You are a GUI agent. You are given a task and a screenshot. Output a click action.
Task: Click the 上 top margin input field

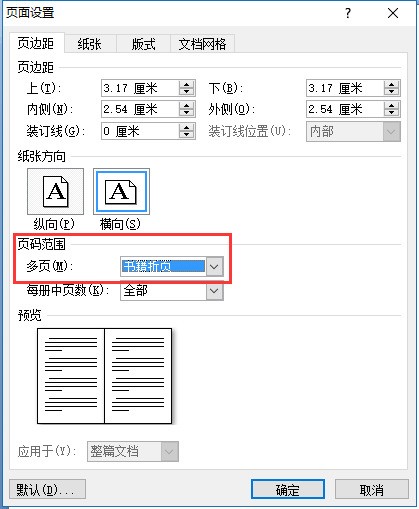pyautogui.click(x=140, y=88)
